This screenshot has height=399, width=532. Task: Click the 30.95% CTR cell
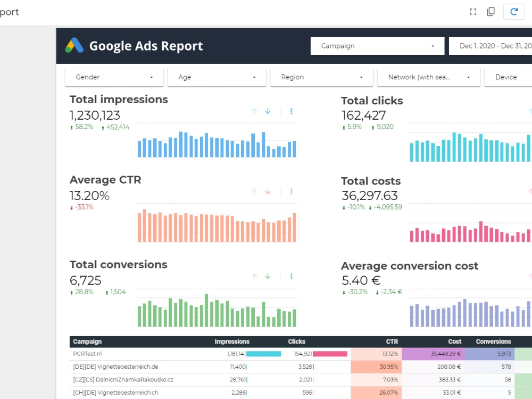pyautogui.click(x=376, y=367)
